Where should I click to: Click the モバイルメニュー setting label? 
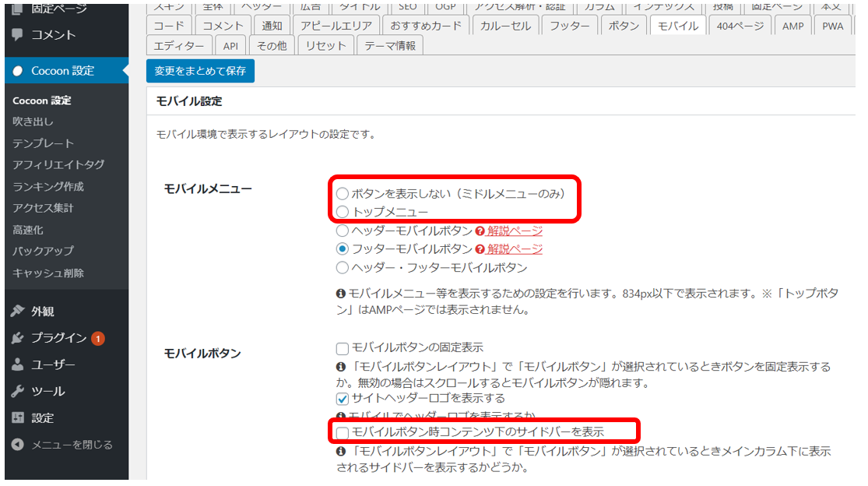pos(208,188)
